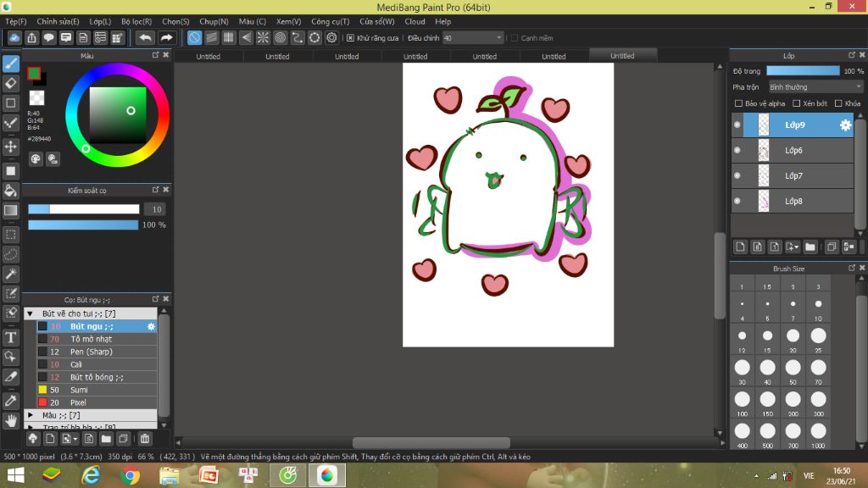
Task: Collapse the Bút vẽ cho tui brush group
Action: 31,313
